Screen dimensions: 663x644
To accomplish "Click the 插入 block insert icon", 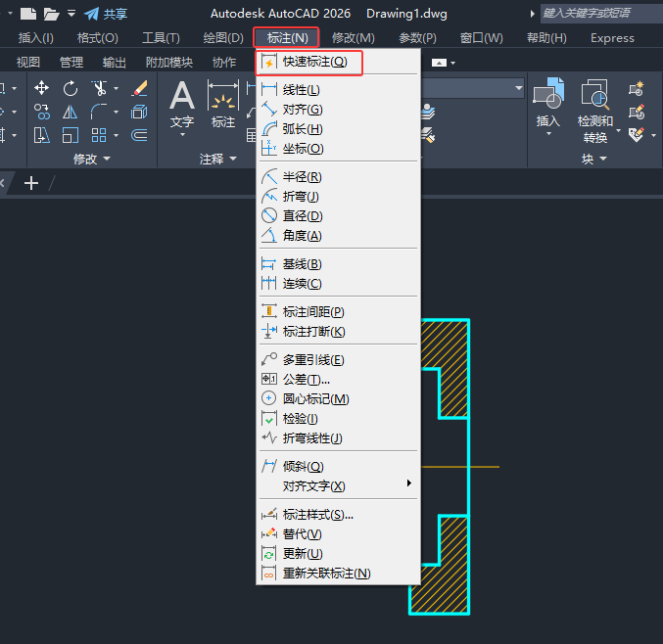I will (x=548, y=107).
